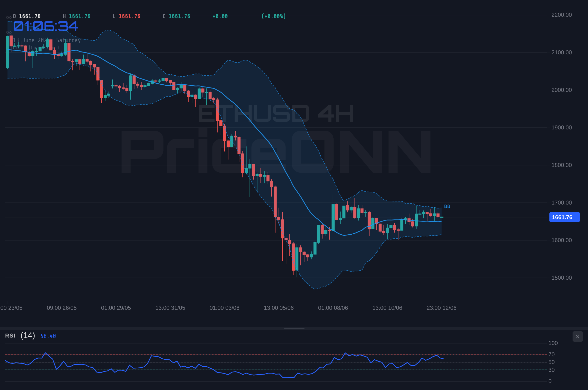This screenshot has height=390, width=588.
Task: Click the pane divider handle above RSI
Action: click(x=294, y=329)
